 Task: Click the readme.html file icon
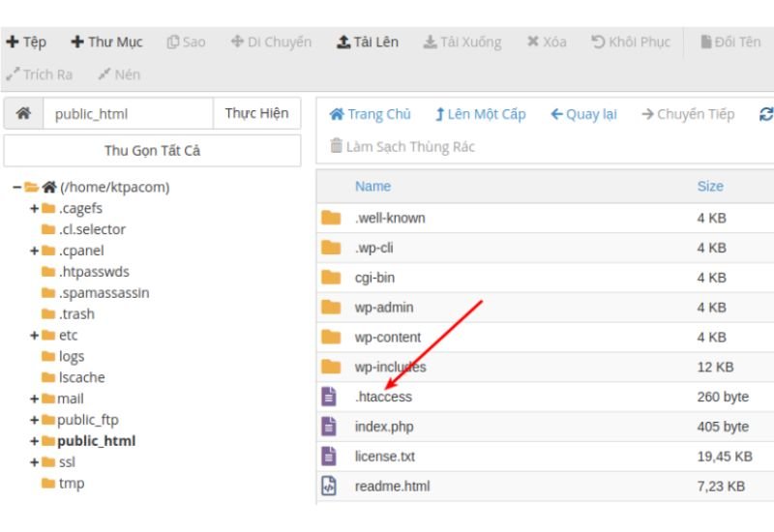(x=330, y=486)
